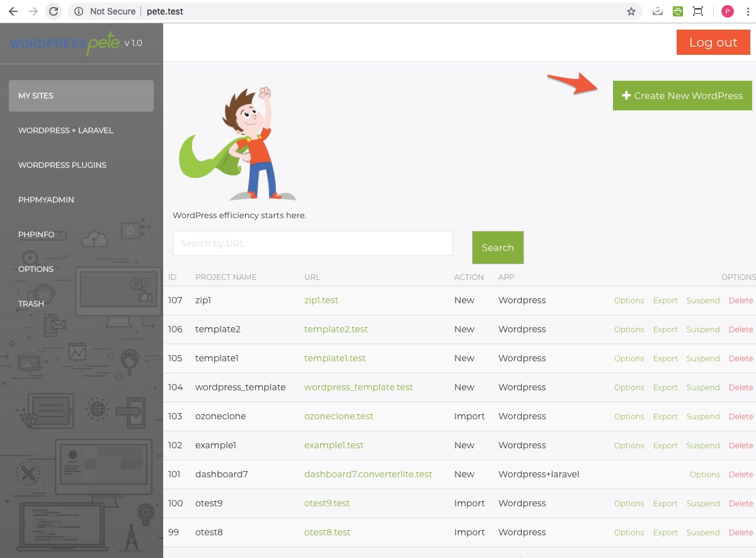This screenshot has width=756, height=558.
Task: Click the v 1.0 version label
Action: click(x=134, y=44)
